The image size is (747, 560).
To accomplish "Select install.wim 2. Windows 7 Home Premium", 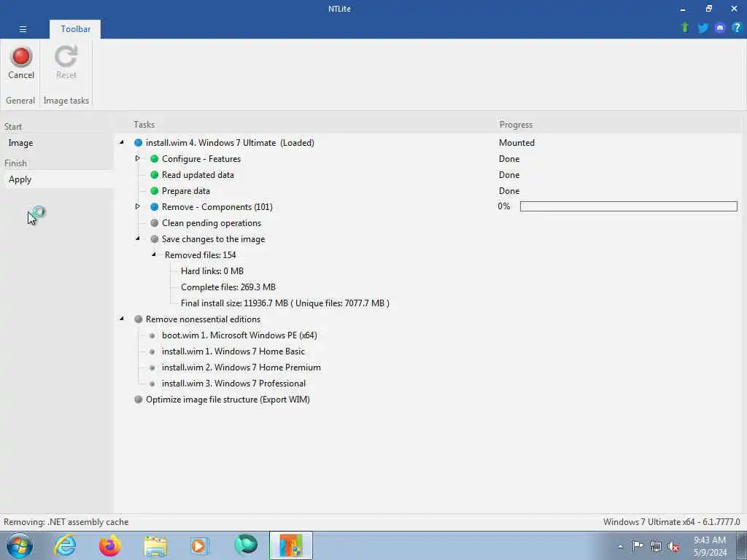I will click(x=241, y=367).
